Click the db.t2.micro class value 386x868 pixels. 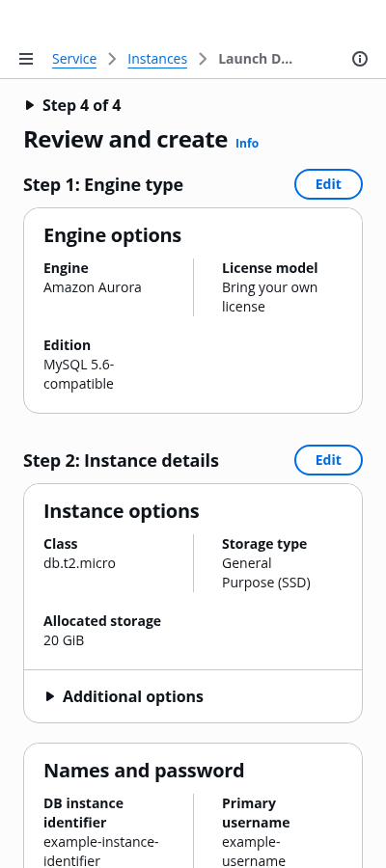pos(80,563)
